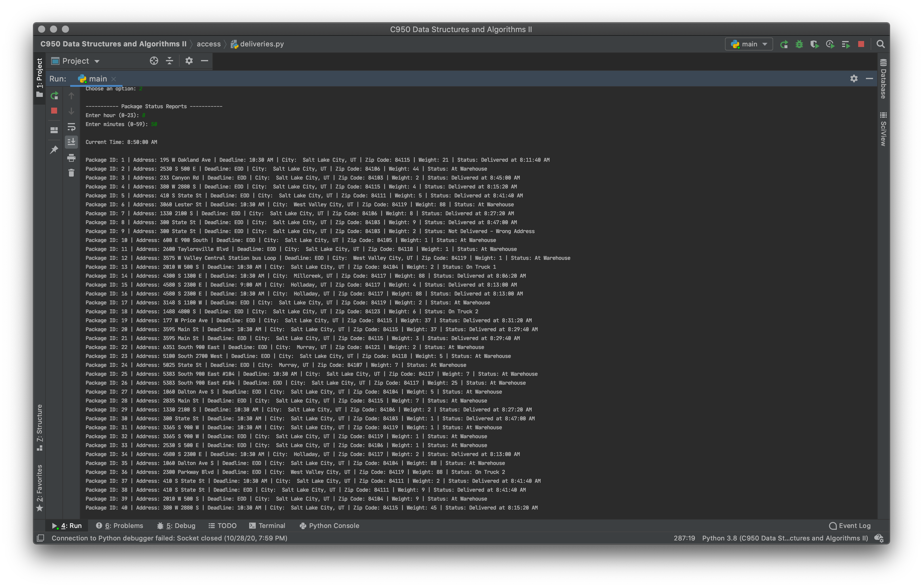Open the 6: Problems tool window
Image resolution: width=923 pixels, height=588 pixels.
(x=120, y=526)
